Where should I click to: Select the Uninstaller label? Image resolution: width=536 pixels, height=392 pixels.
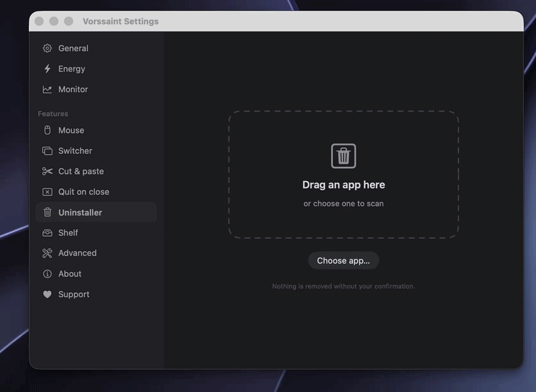tap(80, 212)
